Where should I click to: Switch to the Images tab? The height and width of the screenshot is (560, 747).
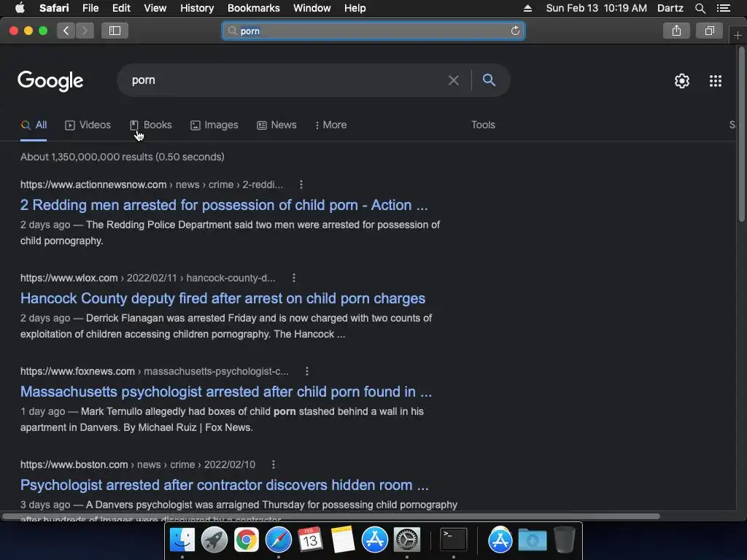click(214, 125)
